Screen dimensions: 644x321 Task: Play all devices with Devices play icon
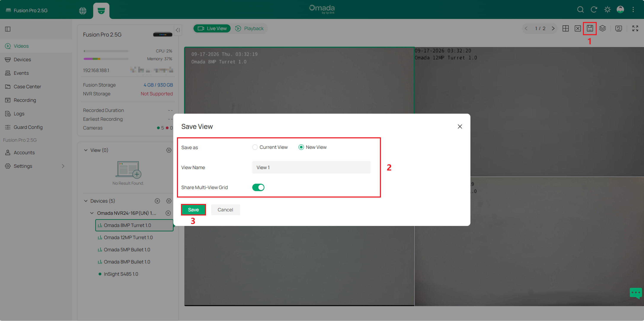click(x=157, y=201)
